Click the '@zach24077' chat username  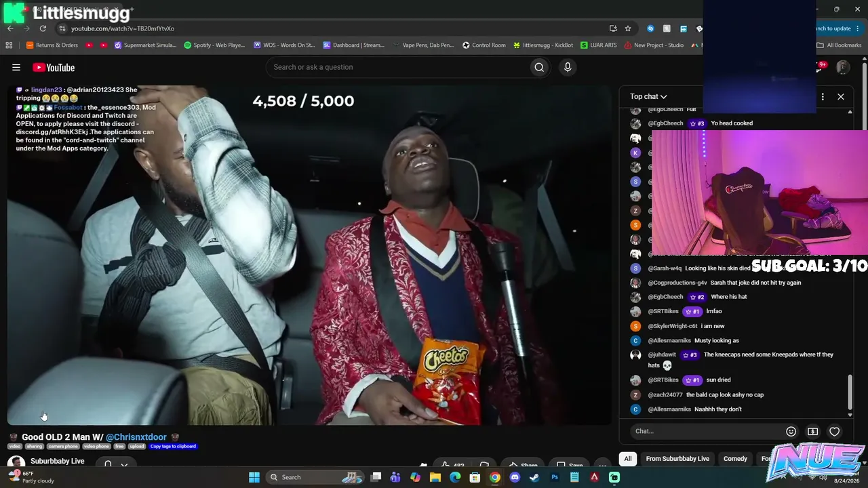(665, 394)
